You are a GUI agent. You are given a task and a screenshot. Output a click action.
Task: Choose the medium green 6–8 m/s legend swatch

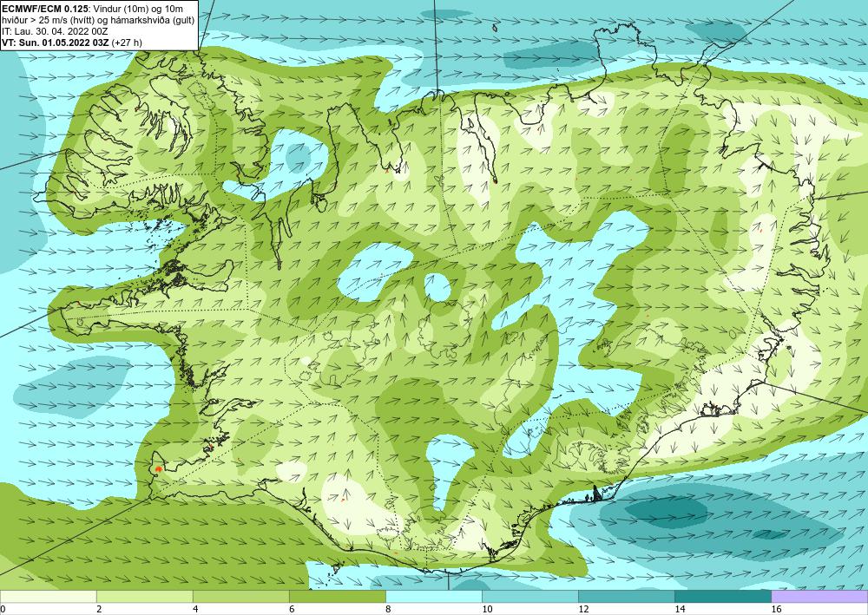coord(337,596)
